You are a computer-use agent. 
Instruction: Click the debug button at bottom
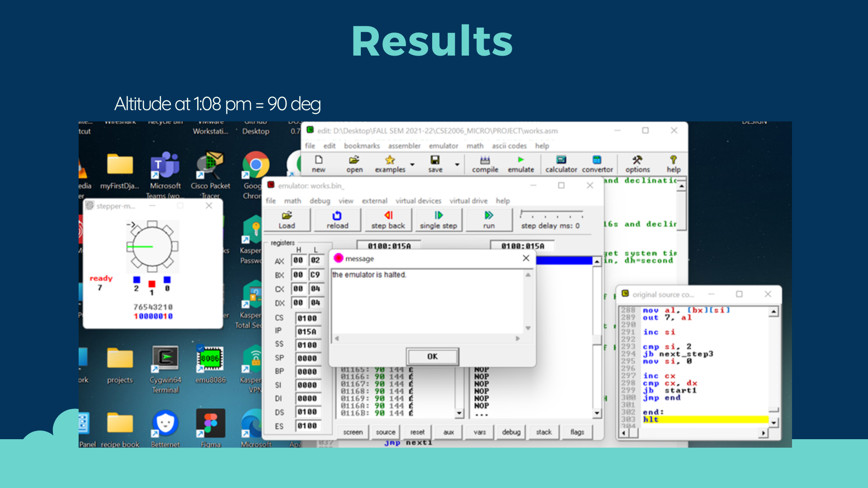(x=511, y=432)
